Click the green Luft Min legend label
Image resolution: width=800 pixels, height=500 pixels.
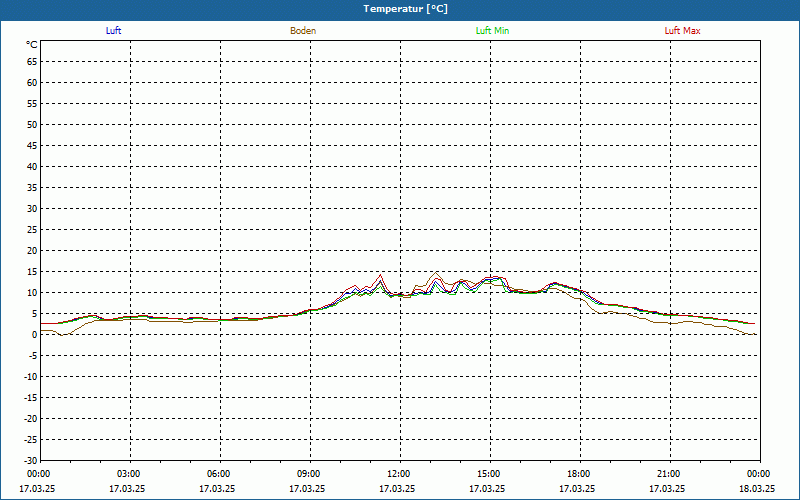point(492,31)
